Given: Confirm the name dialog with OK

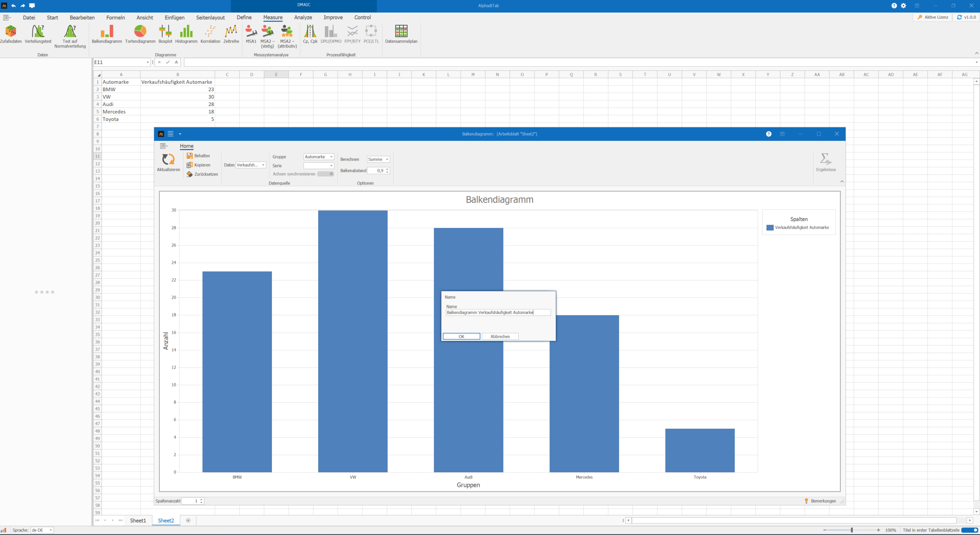Looking at the screenshot, I should [x=461, y=336].
